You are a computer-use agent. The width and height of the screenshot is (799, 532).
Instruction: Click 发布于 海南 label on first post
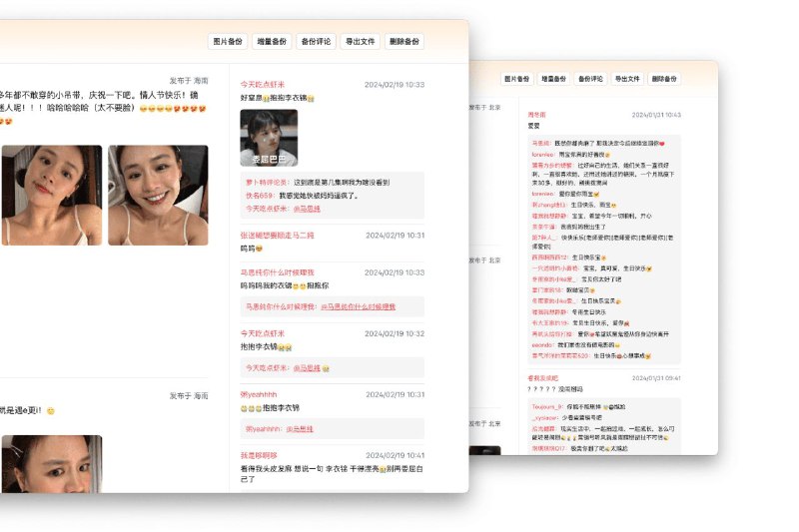[189, 81]
